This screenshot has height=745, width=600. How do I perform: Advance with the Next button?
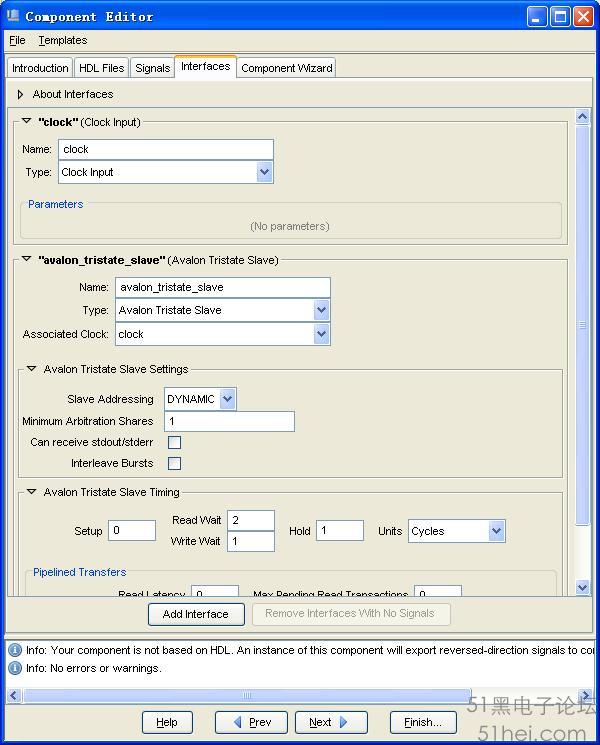pos(331,722)
